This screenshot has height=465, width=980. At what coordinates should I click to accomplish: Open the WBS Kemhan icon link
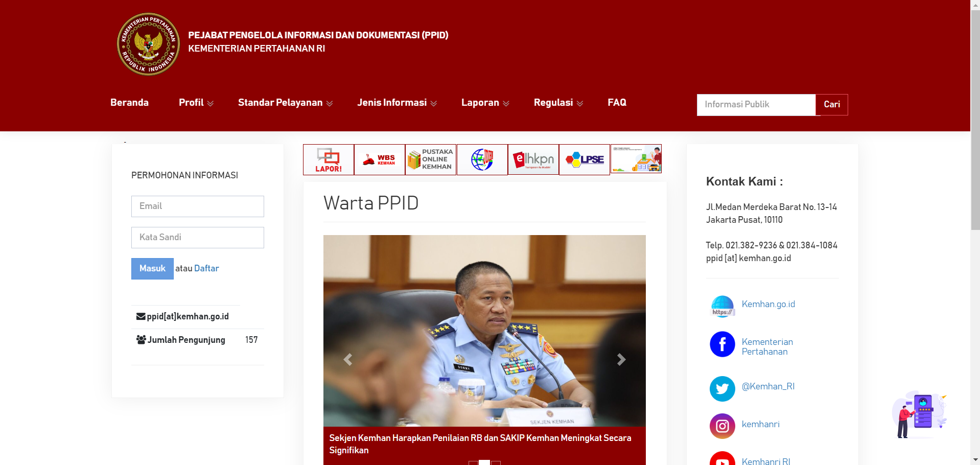pos(379,160)
